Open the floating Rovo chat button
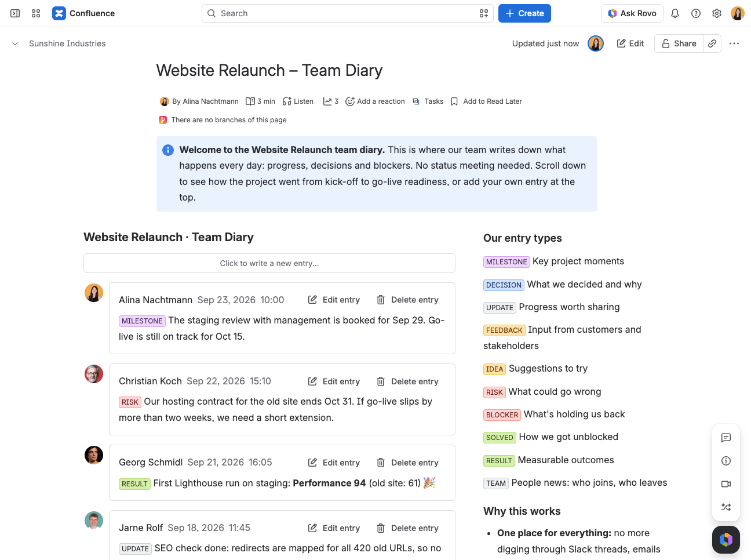The image size is (751, 560). click(726, 540)
